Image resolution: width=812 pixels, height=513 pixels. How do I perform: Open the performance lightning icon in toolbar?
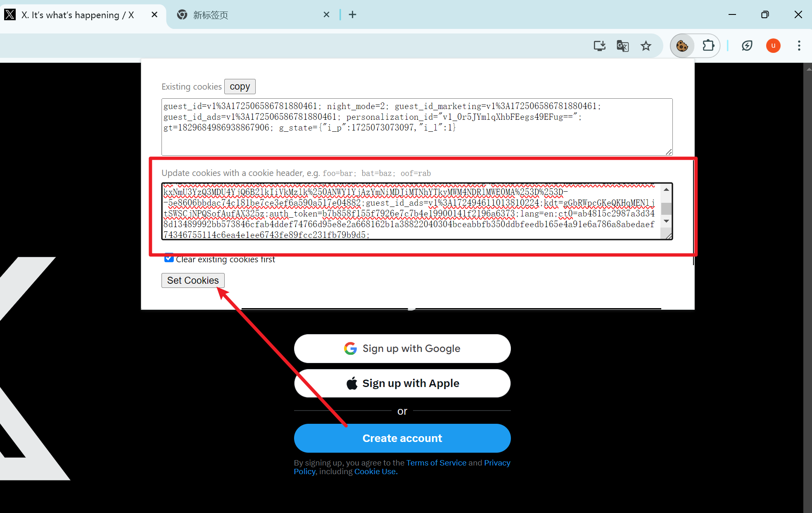coord(747,45)
